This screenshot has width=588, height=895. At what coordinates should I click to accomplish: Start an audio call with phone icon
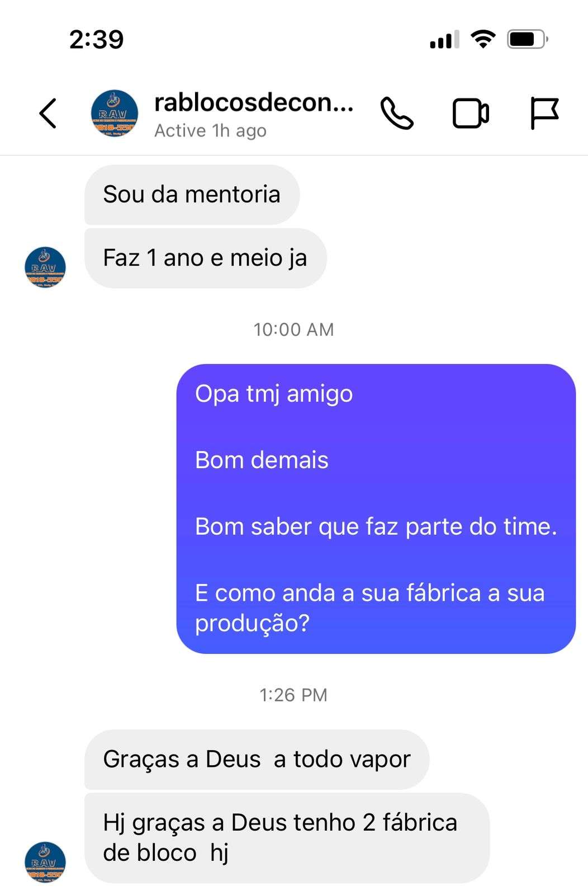tap(397, 114)
